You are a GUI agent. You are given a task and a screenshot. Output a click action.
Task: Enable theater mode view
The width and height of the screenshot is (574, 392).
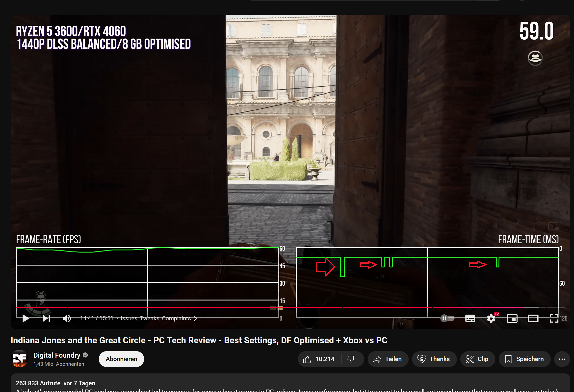tap(533, 318)
